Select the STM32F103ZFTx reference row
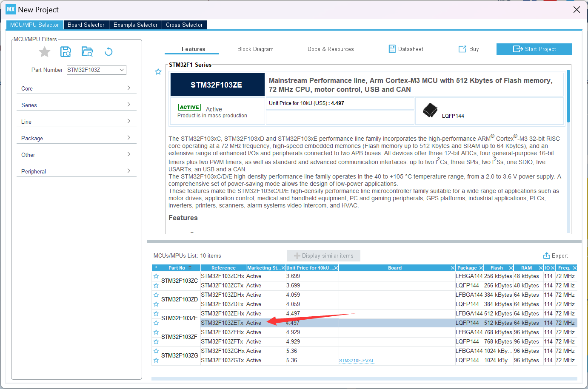 tap(222, 342)
